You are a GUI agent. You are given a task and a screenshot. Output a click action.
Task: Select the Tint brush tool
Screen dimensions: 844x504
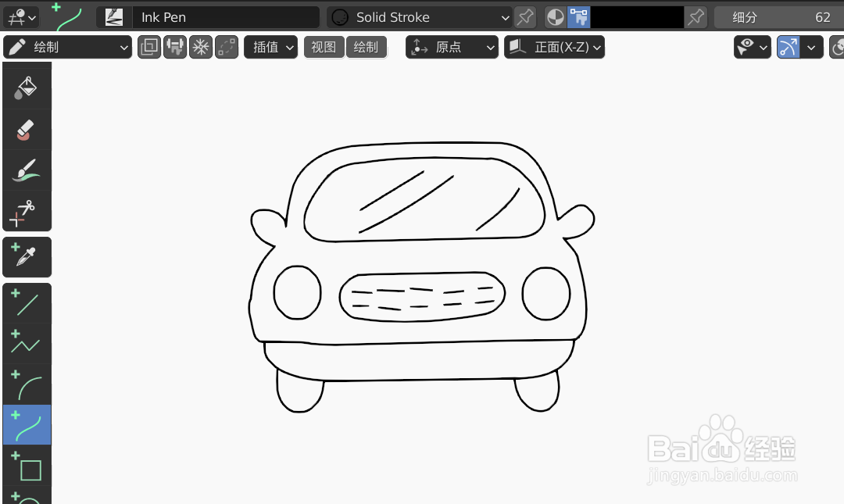[27, 170]
